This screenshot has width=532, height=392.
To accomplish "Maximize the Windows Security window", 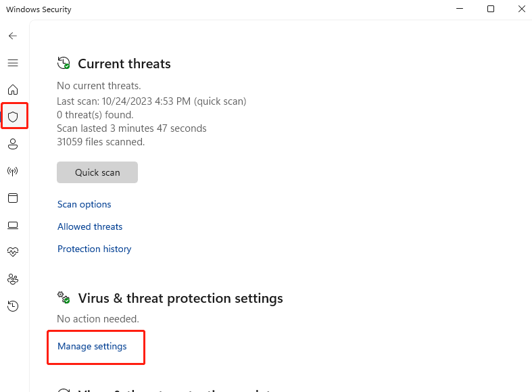I will [491, 9].
